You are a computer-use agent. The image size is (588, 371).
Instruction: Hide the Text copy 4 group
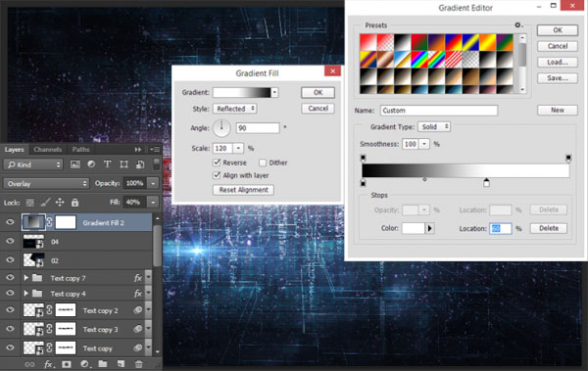tap(10, 293)
